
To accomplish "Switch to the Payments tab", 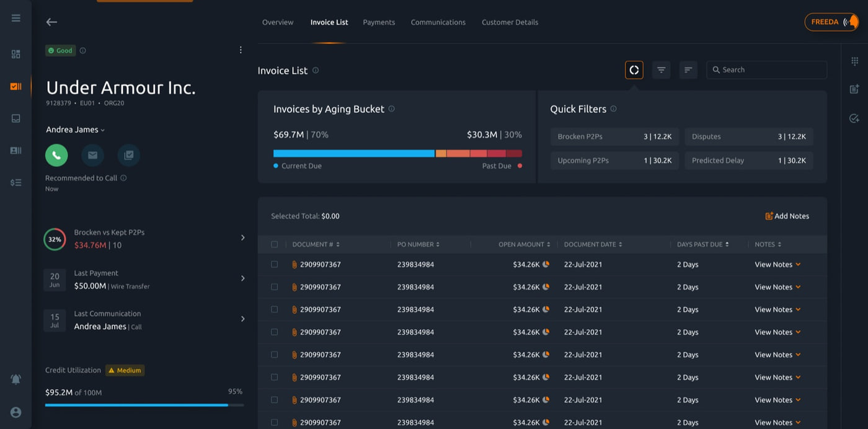I will 379,22.
